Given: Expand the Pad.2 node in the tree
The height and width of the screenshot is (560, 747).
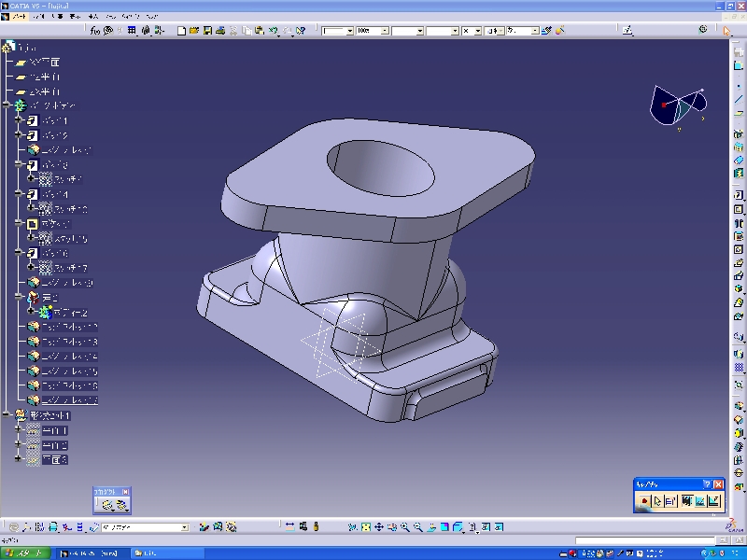Looking at the screenshot, I should coord(19,135).
